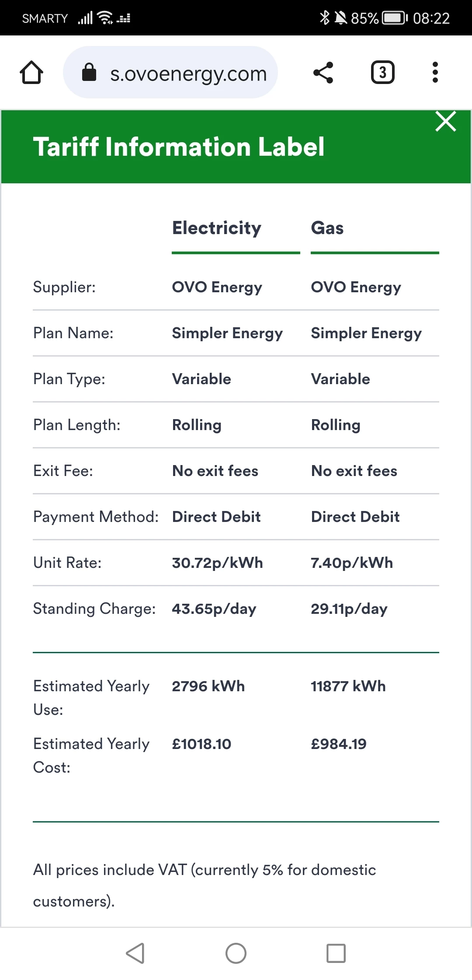Tap the padlock site security icon
This screenshot has height=980, width=472.
89,73
